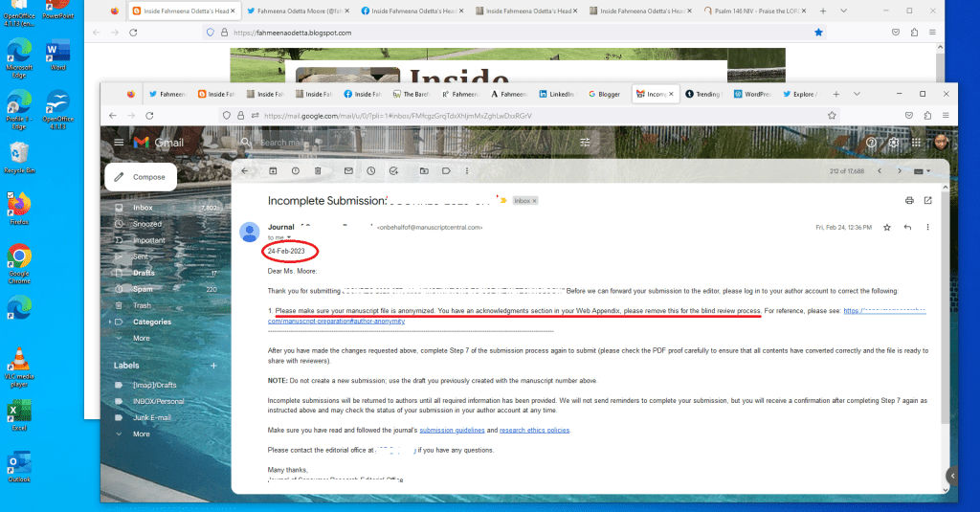
Task: Reply to email using arrow icon
Action: pos(907,228)
